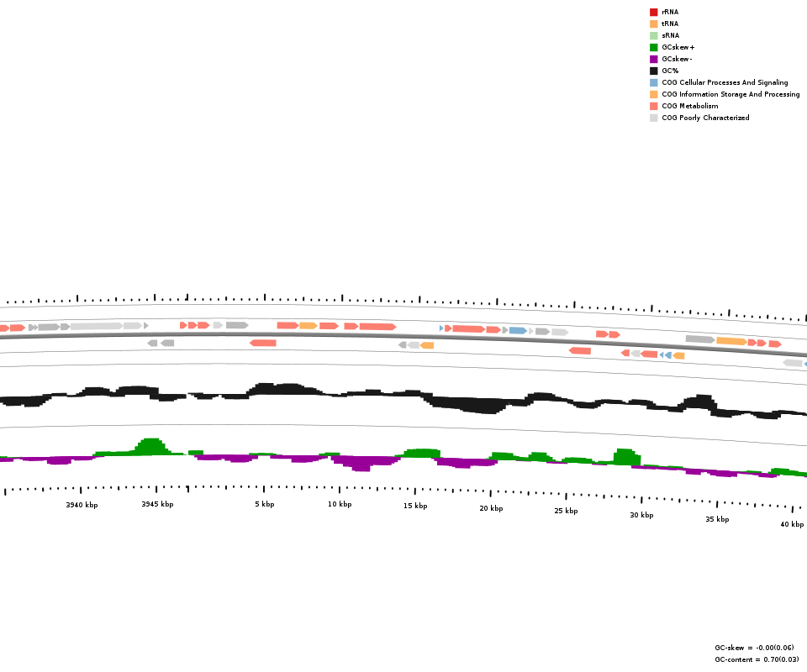Click the "COG Poorly Characterized" legend text

pyautogui.click(x=705, y=118)
